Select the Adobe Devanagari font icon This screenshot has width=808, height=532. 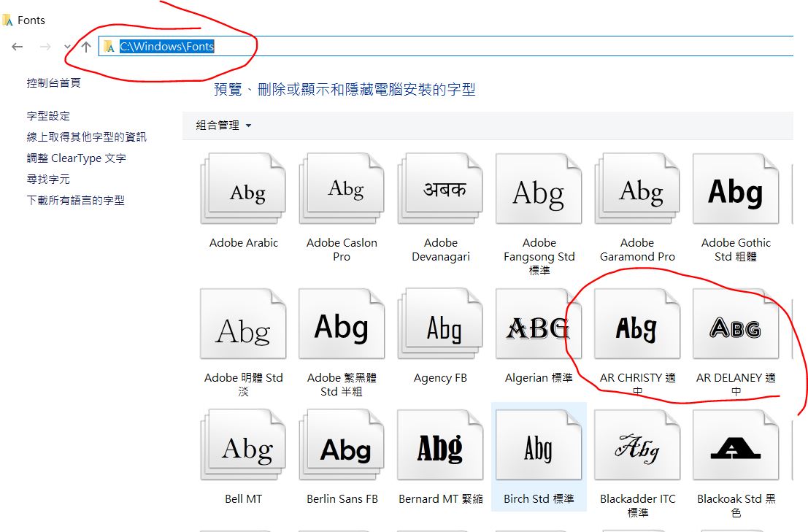coord(441,188)
